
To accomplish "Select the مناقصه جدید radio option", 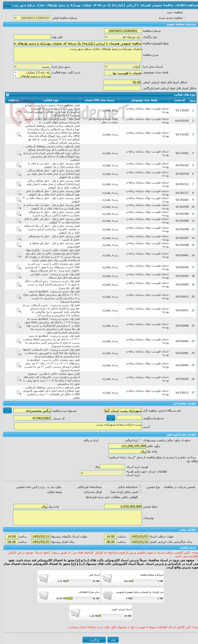I will point(184,12).
